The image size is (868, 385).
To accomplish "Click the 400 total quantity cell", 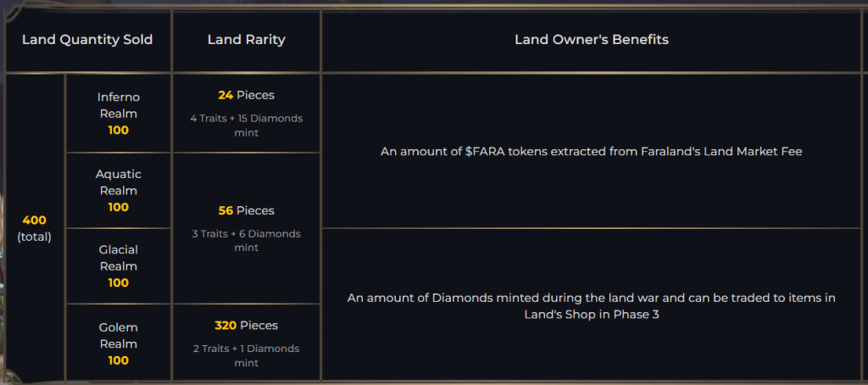I will pos(35,228).
